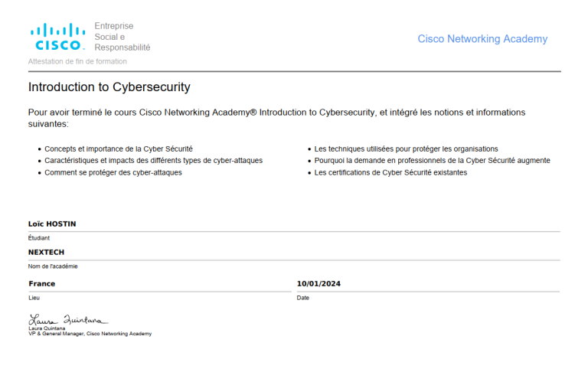Screen dimensions: 588x382
Task: Select the Introduction to Cybersecurity title
Action: coord(109,87)
